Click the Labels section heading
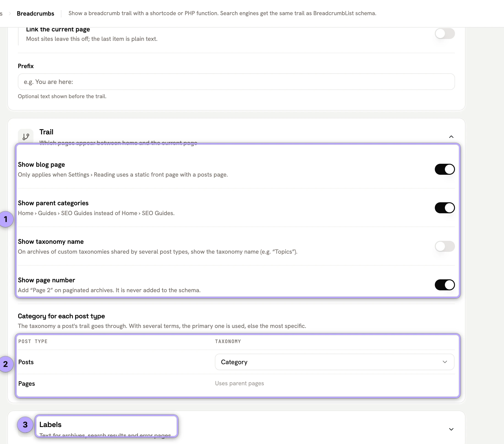Screen dimensions: 504x444 [50, 425]
